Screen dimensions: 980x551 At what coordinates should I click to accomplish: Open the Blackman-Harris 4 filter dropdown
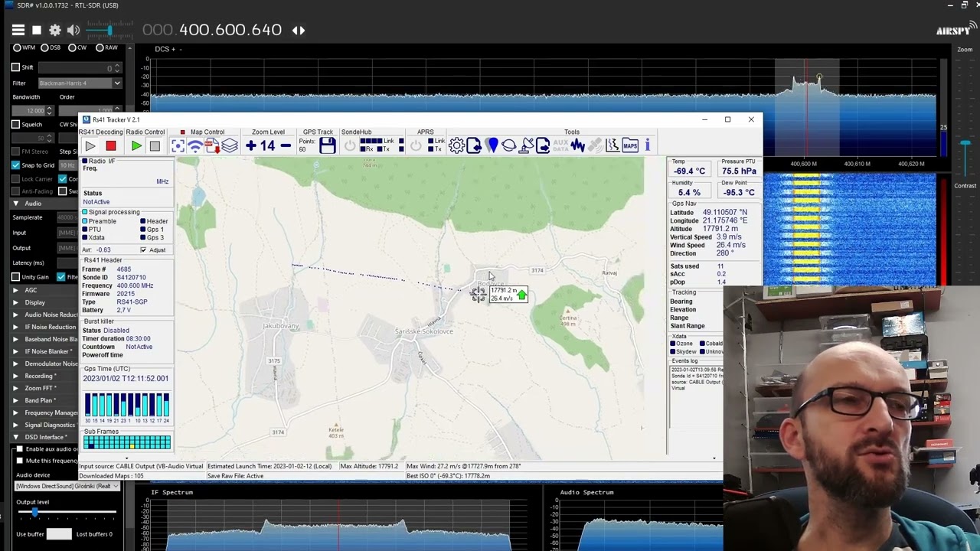click(x=80, y=83)
